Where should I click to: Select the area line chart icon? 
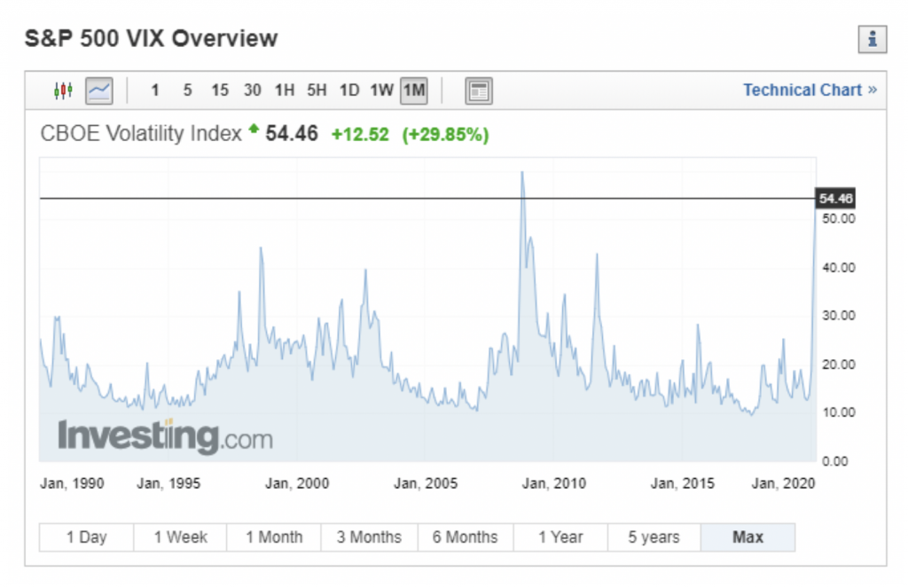tap(99, 90)
